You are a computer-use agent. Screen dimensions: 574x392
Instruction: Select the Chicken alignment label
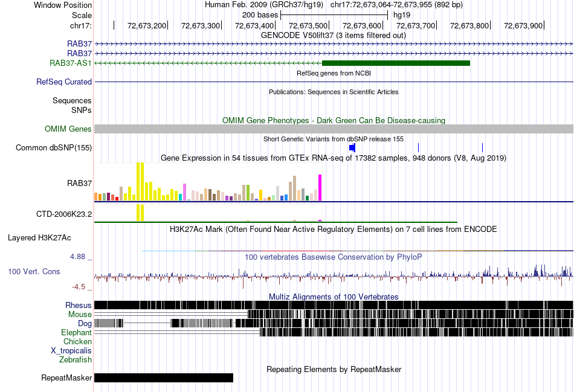click(77, 341)
